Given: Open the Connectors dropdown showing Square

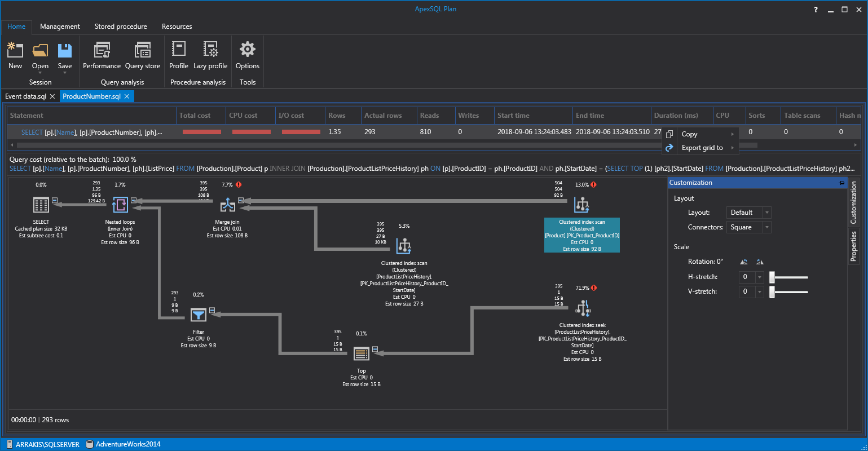Looking at the screenshot, I should point(766,227).
